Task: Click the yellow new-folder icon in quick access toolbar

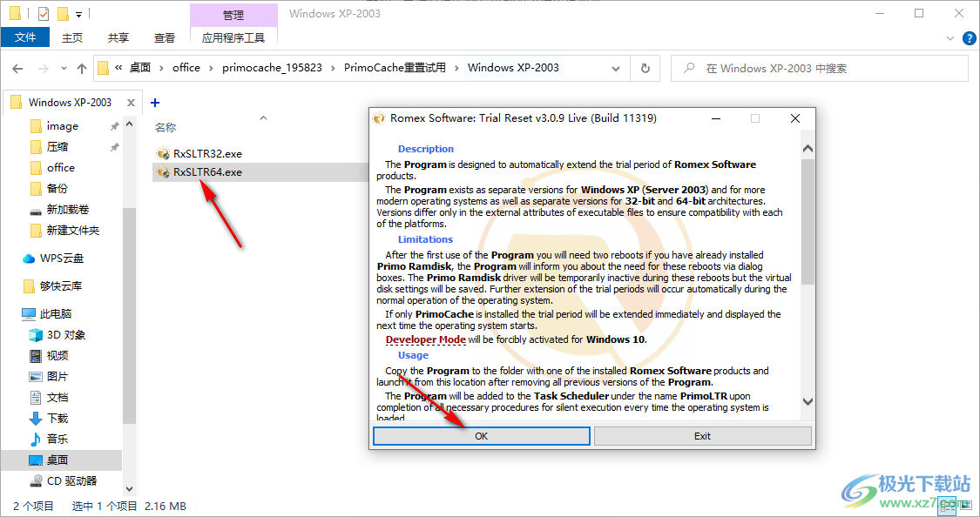Action: (x=63, y=13)
